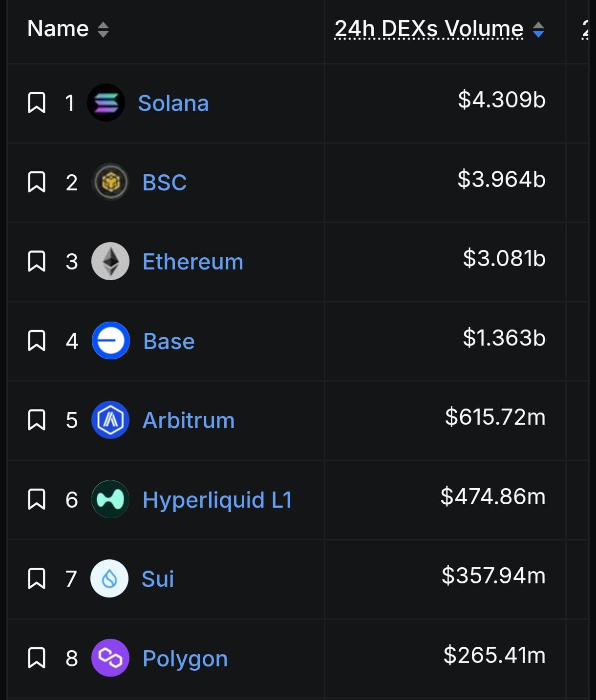This screenshot has width=596, height=700.
Task: Sort by Name using sort arrows
Action: click(103, 30)
